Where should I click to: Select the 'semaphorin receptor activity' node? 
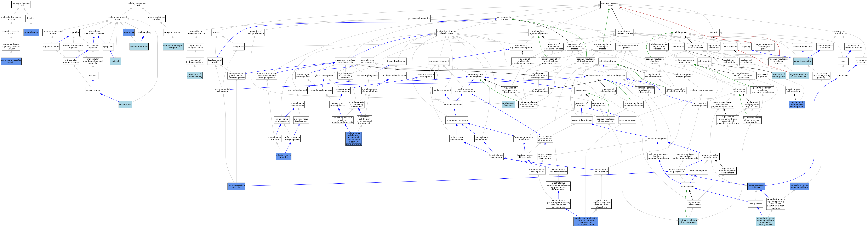coord(11,61)
